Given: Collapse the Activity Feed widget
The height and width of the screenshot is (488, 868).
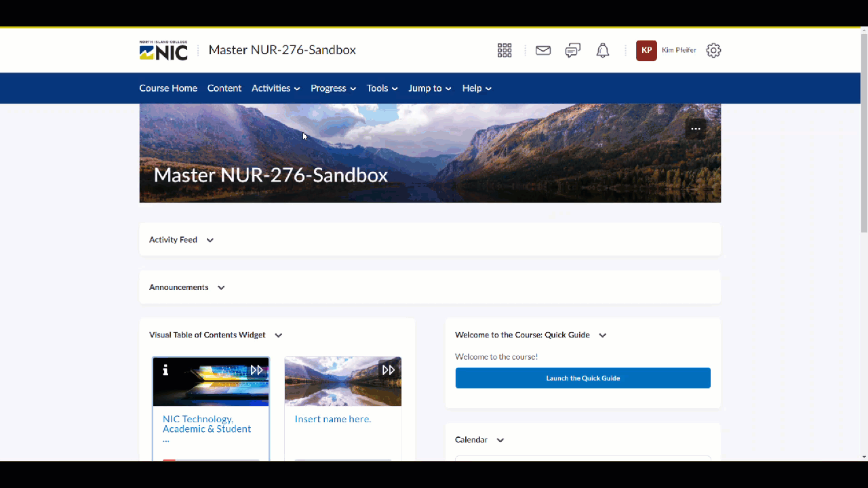Looking at the screenshot, I should [210, 240].
